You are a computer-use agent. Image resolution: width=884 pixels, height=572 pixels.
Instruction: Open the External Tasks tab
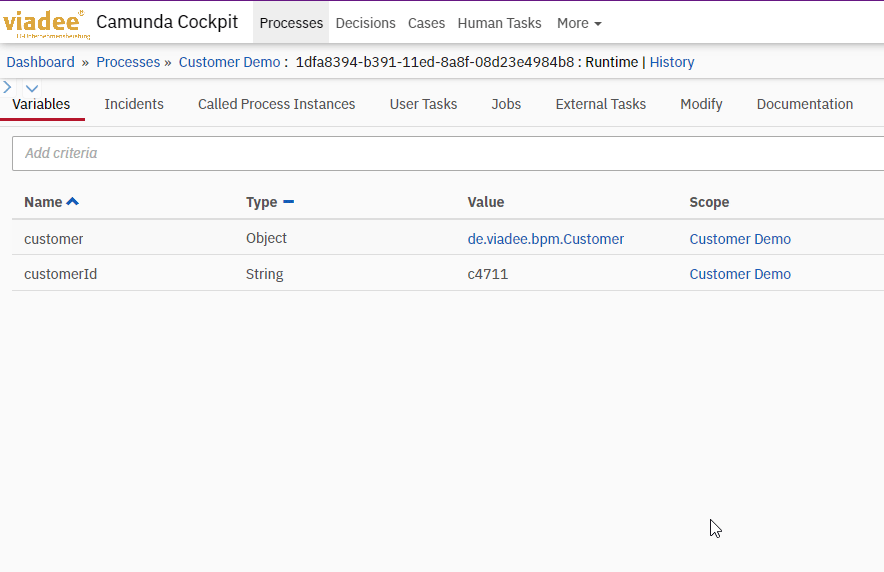coord(600,104)
